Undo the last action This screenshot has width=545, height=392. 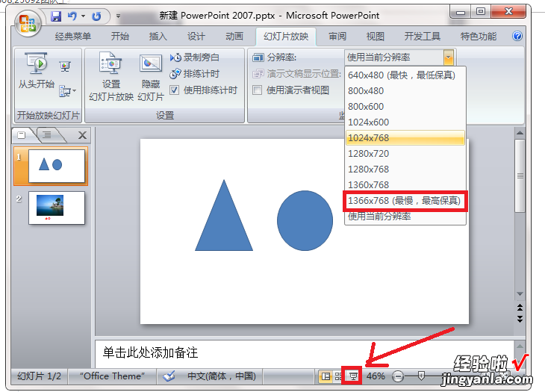point(72,16)
